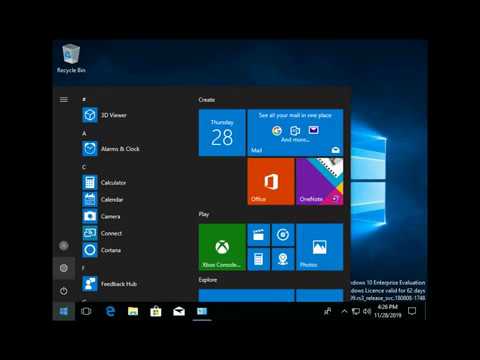Viewport: 480px width, 360px height.
Task: Open the Photos tile
Action: 320,247
